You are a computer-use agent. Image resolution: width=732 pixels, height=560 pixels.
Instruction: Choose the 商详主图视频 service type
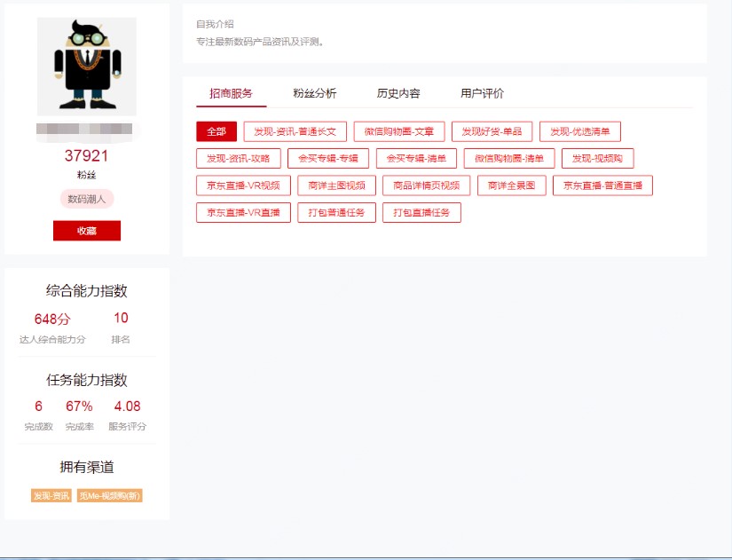coord(336,185)
